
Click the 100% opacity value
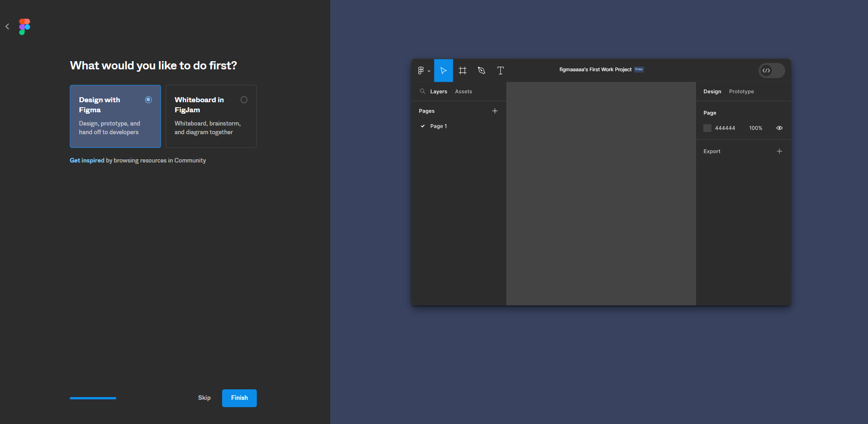pyautogui.click(x=755, y=128)
